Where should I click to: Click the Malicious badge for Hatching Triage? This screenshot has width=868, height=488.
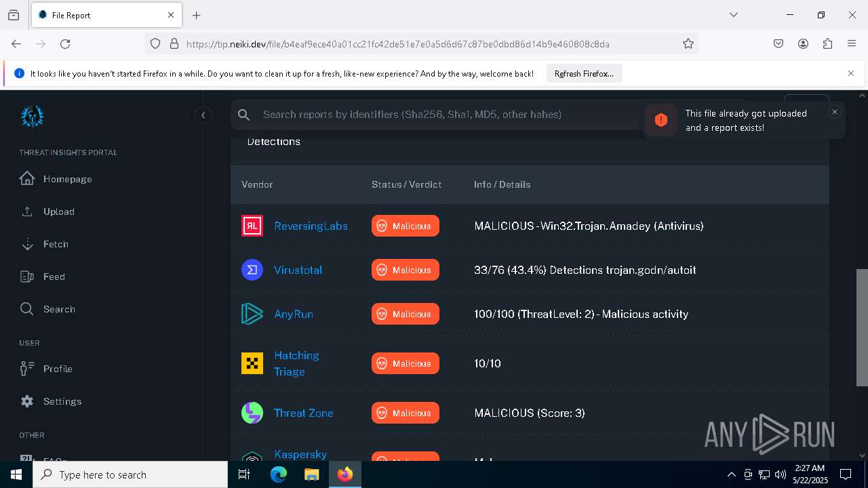(x=406, y=363)
